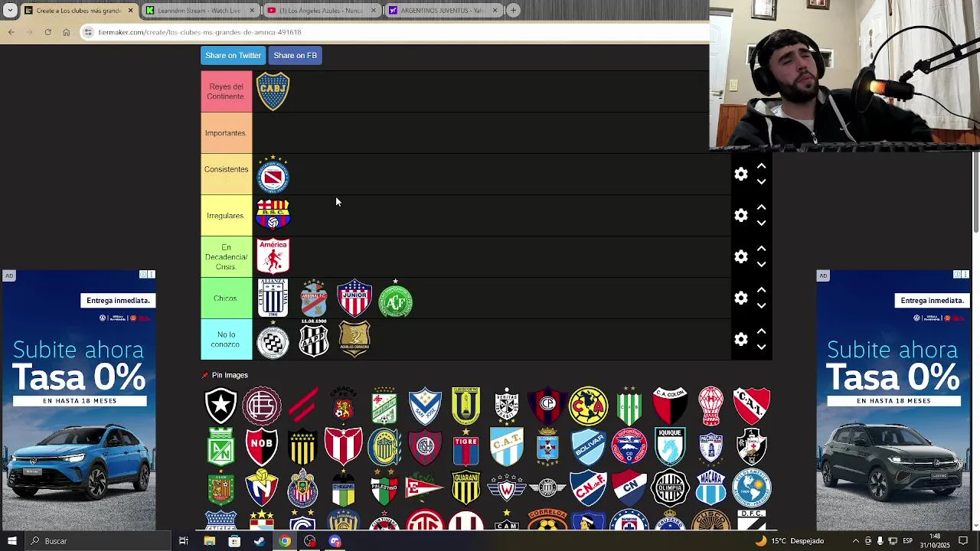Pick the blue San José crest
Screen dimensions: 980x551
pos(425,406)
